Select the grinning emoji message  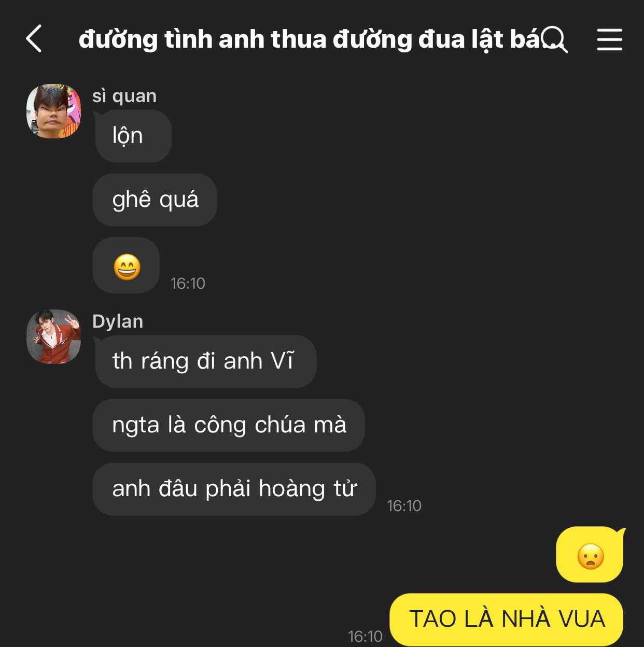[x=126, y=265]
